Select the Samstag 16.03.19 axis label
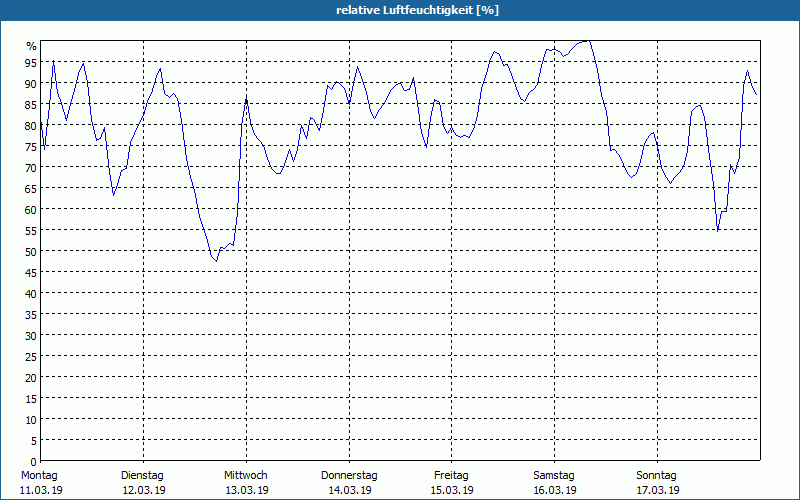Image resolution: width=800 pixels, height=500 pixels. pyautogui.click(x=555, y=483)
